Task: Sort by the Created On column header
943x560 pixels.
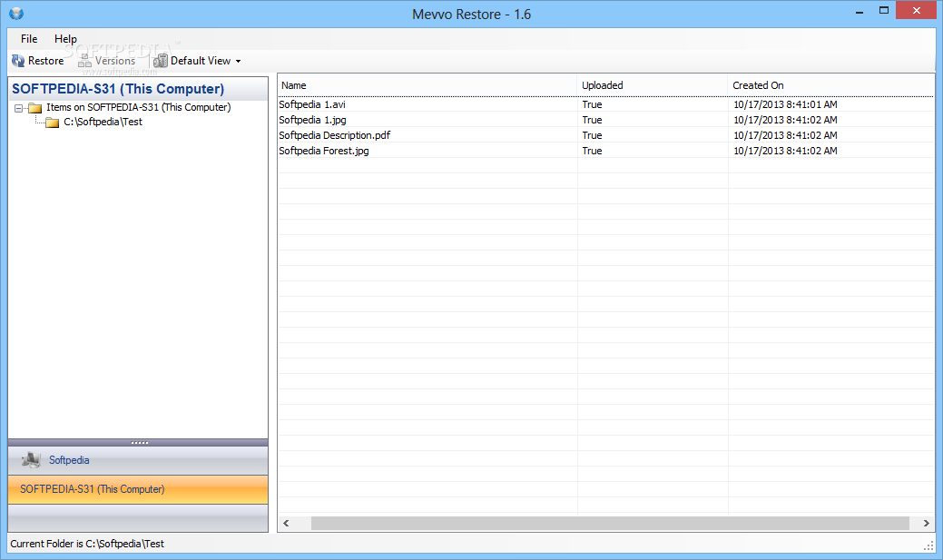Action: coord(831,85)
